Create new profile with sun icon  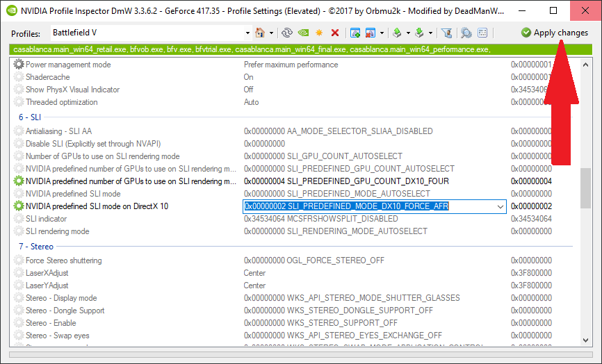click(x=319, y=33)
